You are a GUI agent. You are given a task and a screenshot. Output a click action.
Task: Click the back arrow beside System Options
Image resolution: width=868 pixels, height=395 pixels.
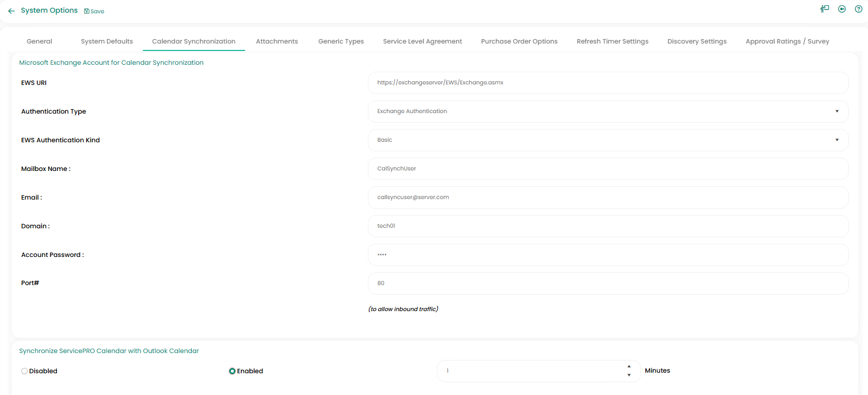(x=11, y=11)
